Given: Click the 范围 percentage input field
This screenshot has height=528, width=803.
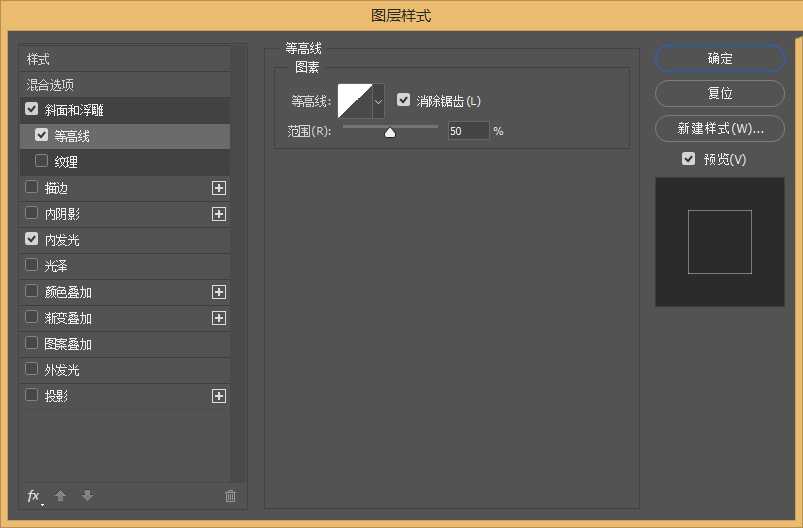Looking at the screenshot, I should pos(468,131).
